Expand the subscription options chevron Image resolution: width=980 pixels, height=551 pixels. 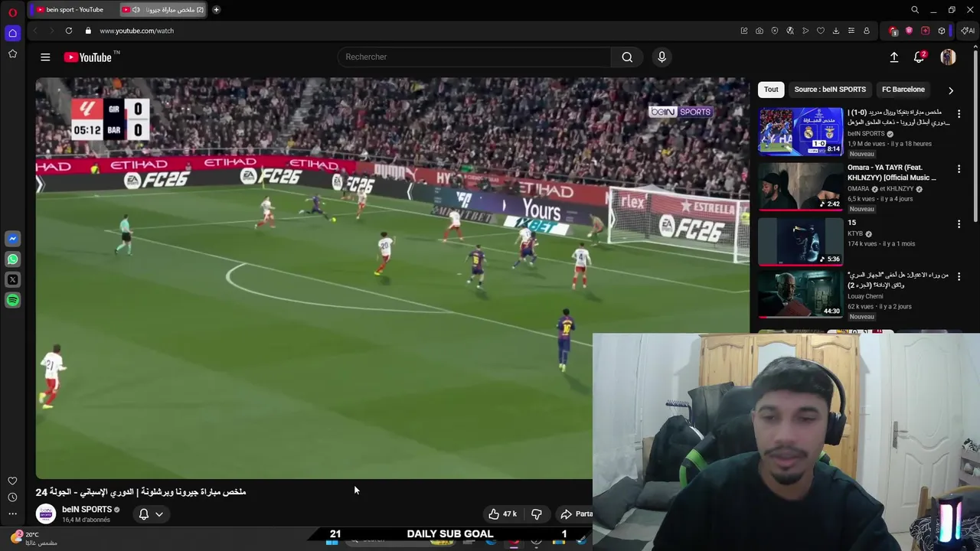point(159,514)
